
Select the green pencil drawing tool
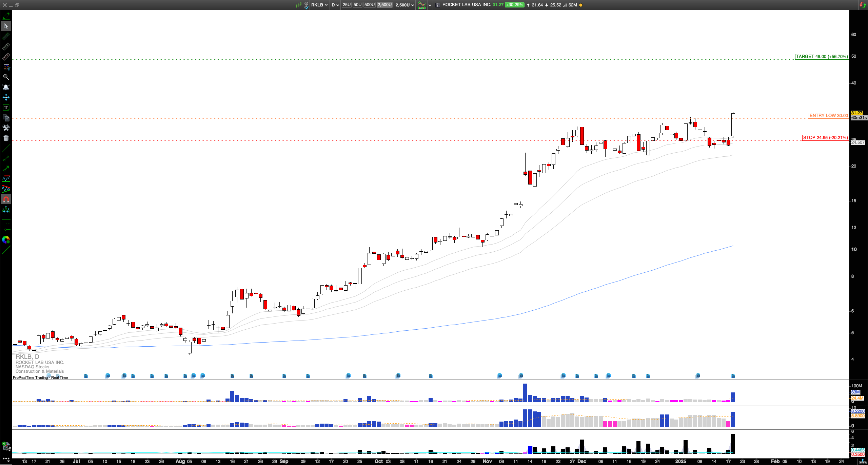pos(6,16)
